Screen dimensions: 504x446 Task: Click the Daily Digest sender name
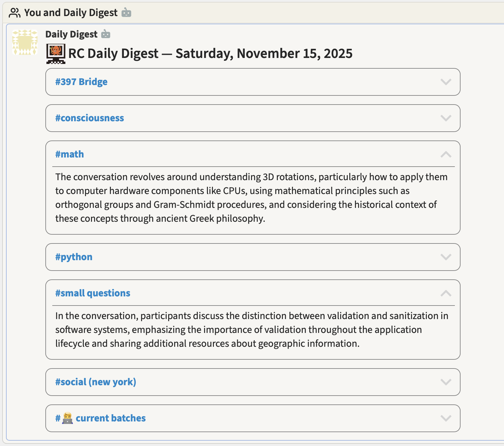(x=71, y=34)
